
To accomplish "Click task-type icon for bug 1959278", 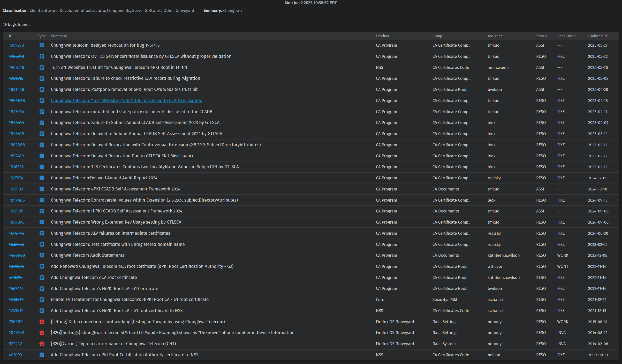I will coord(42,45).
